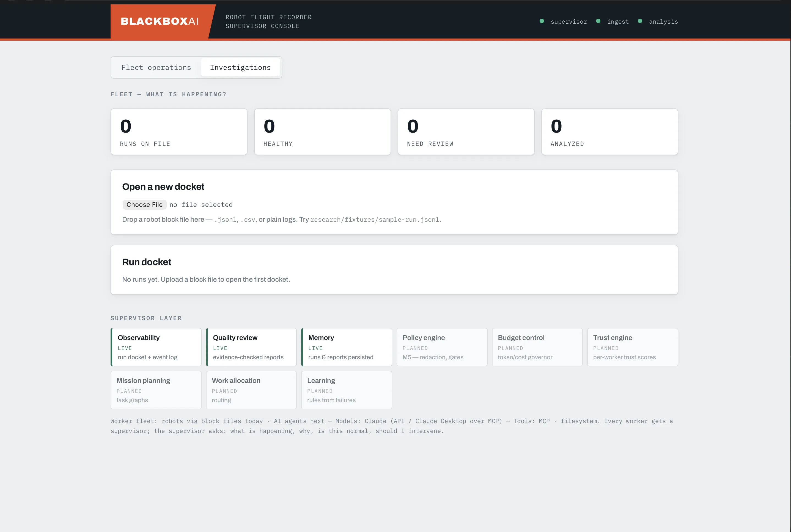Open the Quality review live card

251,347
